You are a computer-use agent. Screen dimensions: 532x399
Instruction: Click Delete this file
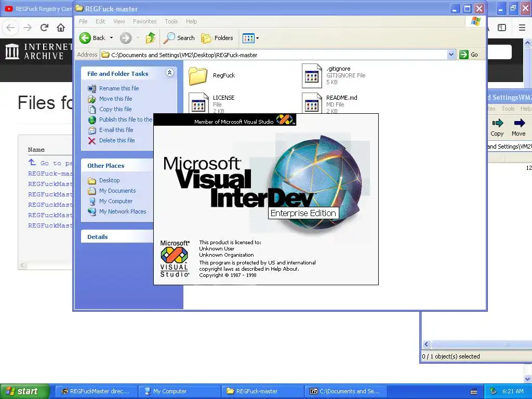pos(117,140)
